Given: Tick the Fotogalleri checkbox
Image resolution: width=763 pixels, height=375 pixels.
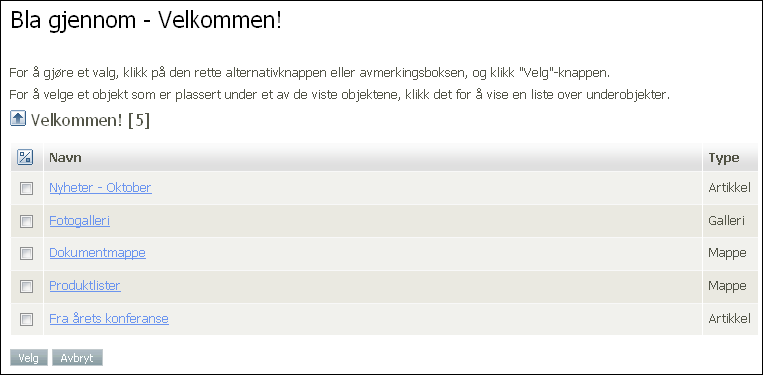Looking at the screenshot, I should pyautogui.click(x=26, y=221).
